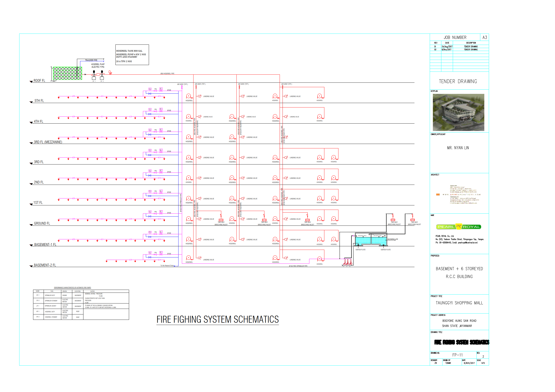The height and width of the screenshot is (392, 555).
Task: Click the Ø50 HOSEREEL PIPE label on roof
Action: point(167,74)
